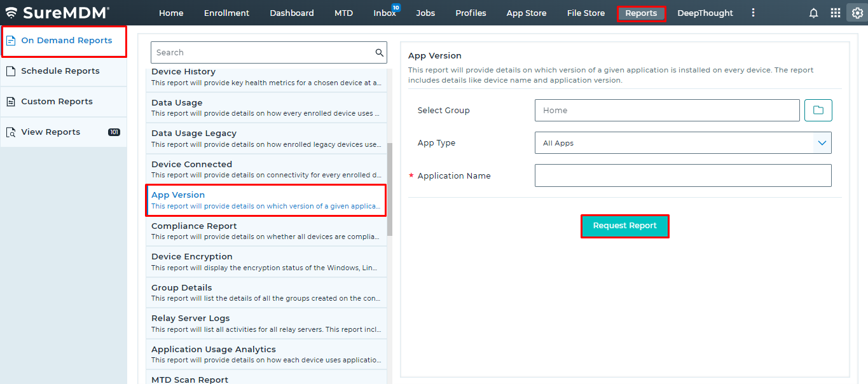
Task: Click the SureMDM logo
Action: (x=57, y=11)
